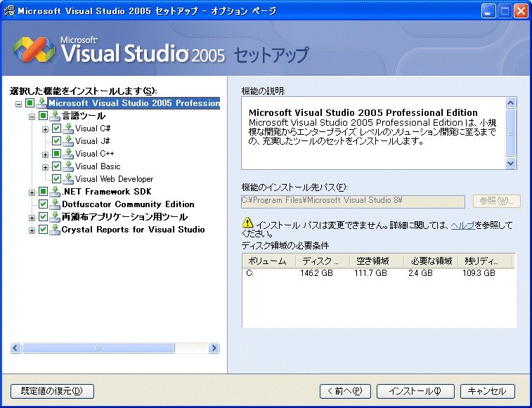Toggle the Visual J# checkbox
This screenshot has width=532, height=408.
pyautogui.click(x=56, y=140)
